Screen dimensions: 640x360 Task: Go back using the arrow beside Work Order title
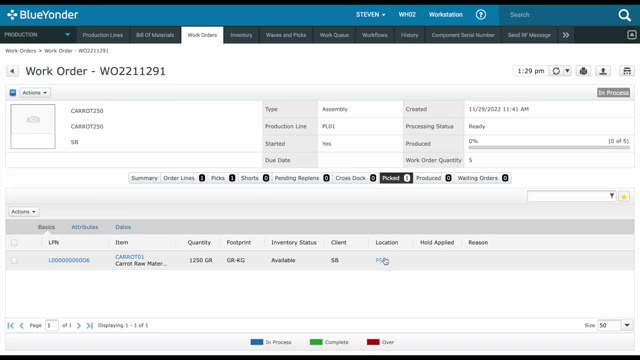12,71
